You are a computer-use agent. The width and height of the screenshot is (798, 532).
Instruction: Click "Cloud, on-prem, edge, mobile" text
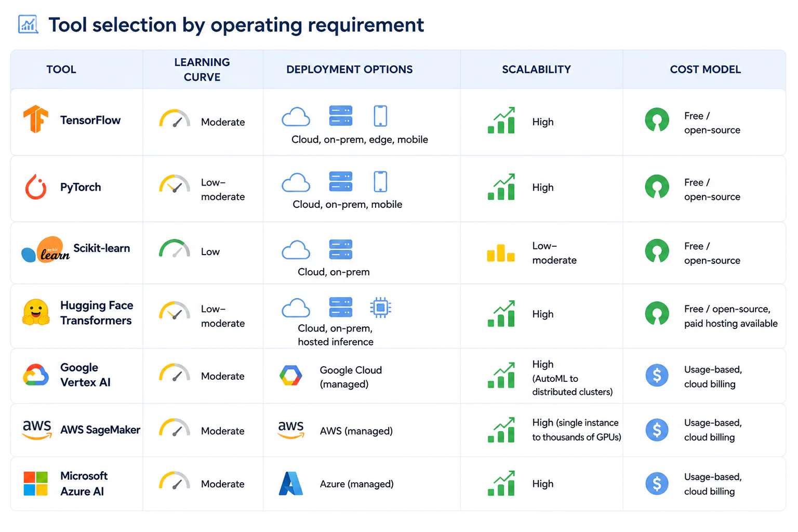tap(360, 139)
